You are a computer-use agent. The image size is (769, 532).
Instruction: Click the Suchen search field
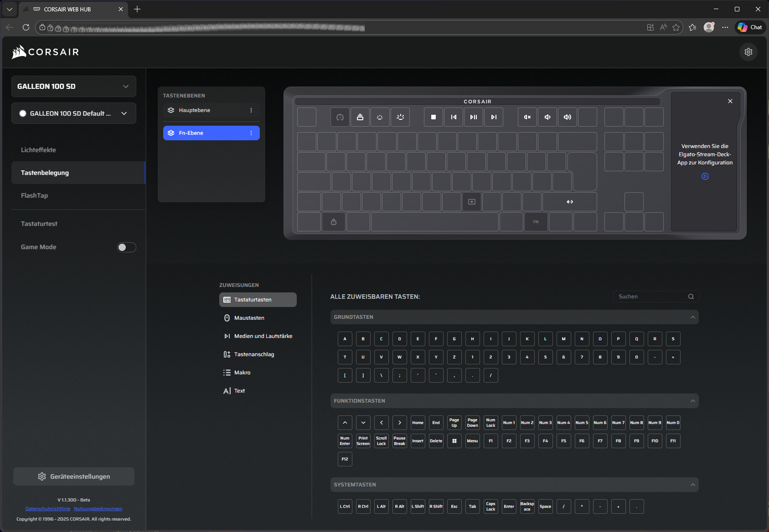[651, 297]
